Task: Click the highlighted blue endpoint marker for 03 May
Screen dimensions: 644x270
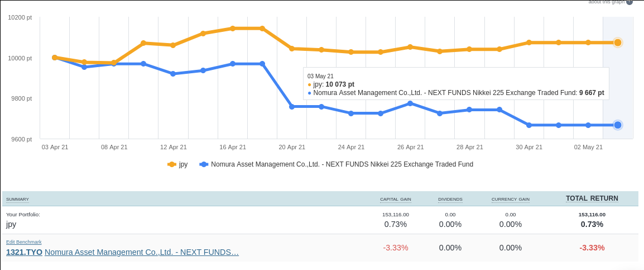Action: pyautogui.click(x=618, y=125)
